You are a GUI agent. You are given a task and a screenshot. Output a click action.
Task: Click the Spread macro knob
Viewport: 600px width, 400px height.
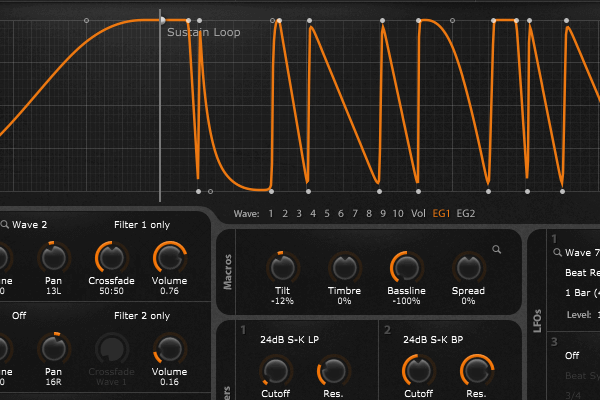[x=468, y=268]
